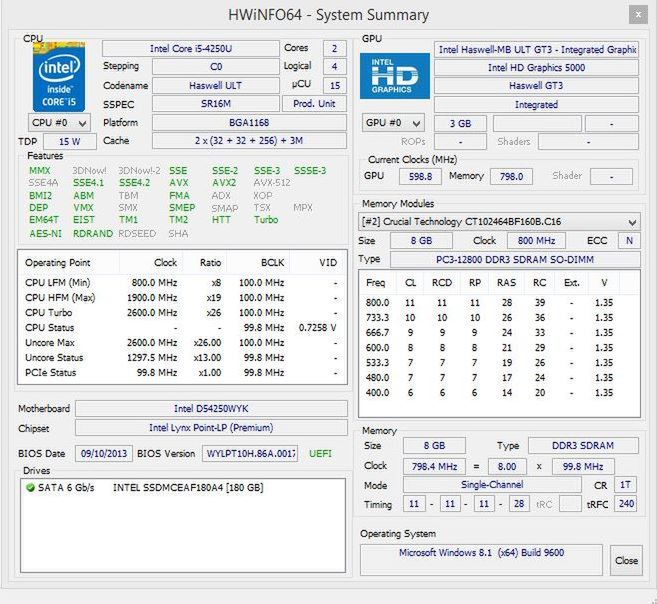
Task: Click the CPU Turbo operating point row
Action: [182, 313]
